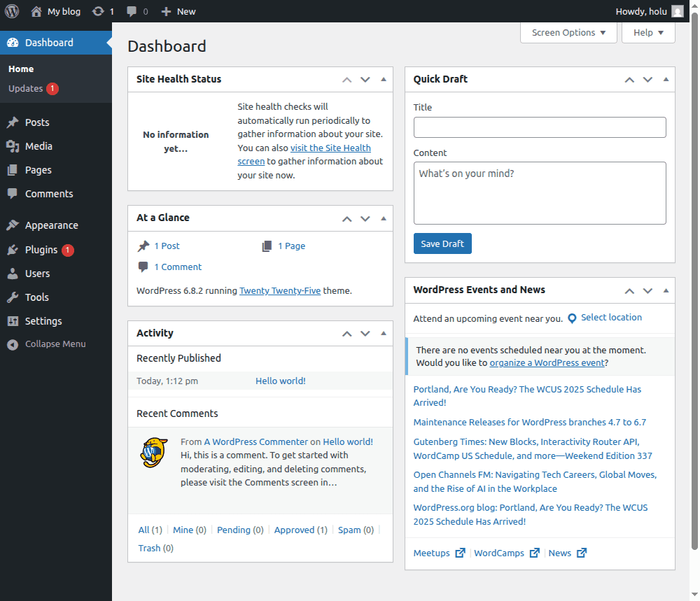Viewport: 700px width, 601px height.
Task: Click the Posts pushpin icon in sidebar
Action: 13,122
